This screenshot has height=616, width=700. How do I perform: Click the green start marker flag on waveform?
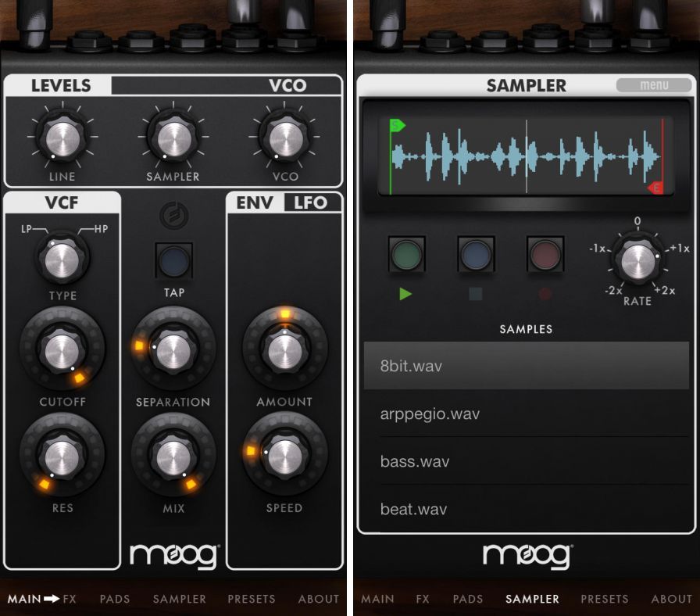click(396, 126)
